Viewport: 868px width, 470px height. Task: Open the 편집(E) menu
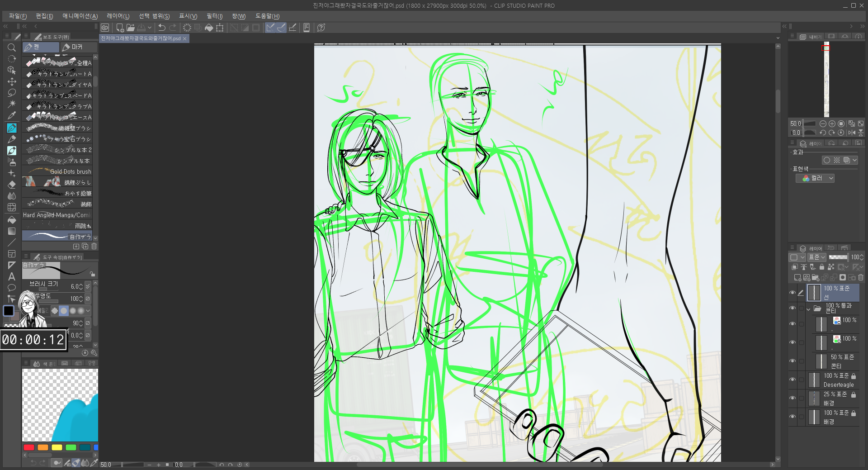click(44, 16)
